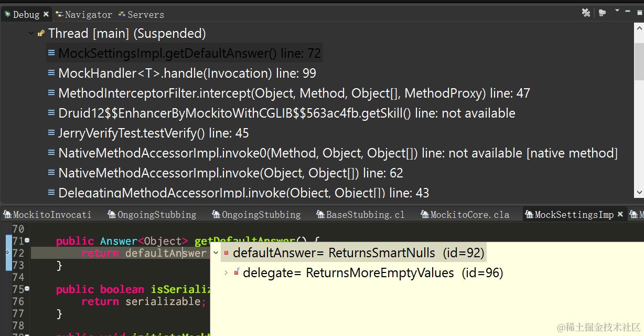This screenshot has width=644, height=336.
Task: Close the Debug tab
Action: point(46,15)
